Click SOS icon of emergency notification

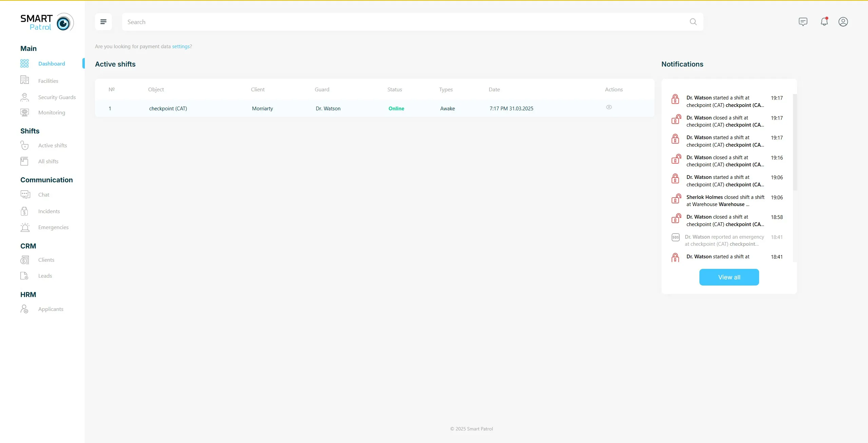click(675, 237)
